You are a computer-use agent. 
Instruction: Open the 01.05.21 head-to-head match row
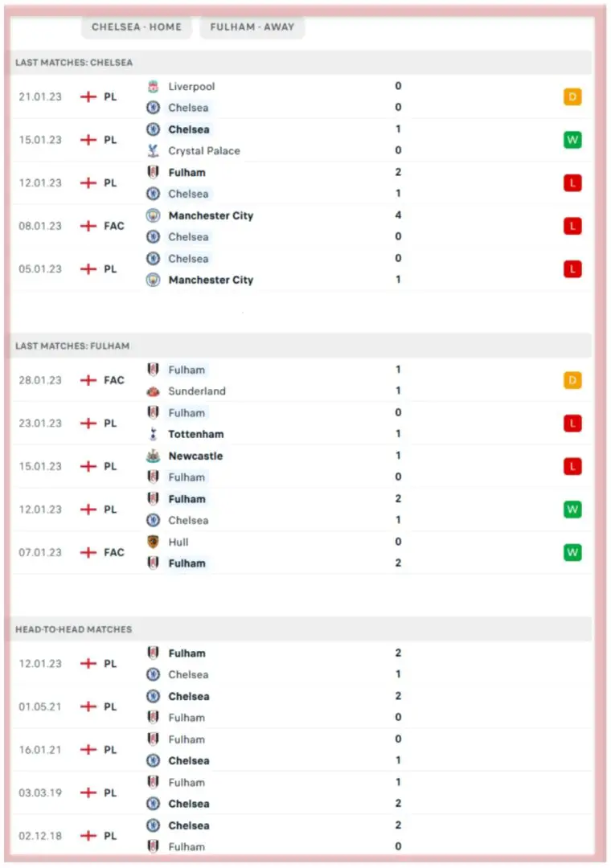coord(301,707)
